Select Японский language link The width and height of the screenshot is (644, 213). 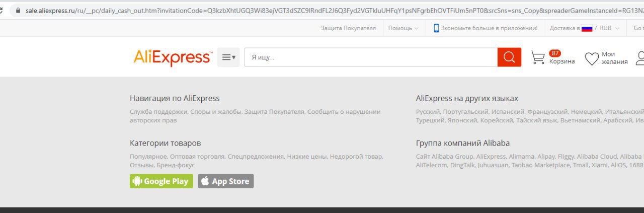click(462, 120)
